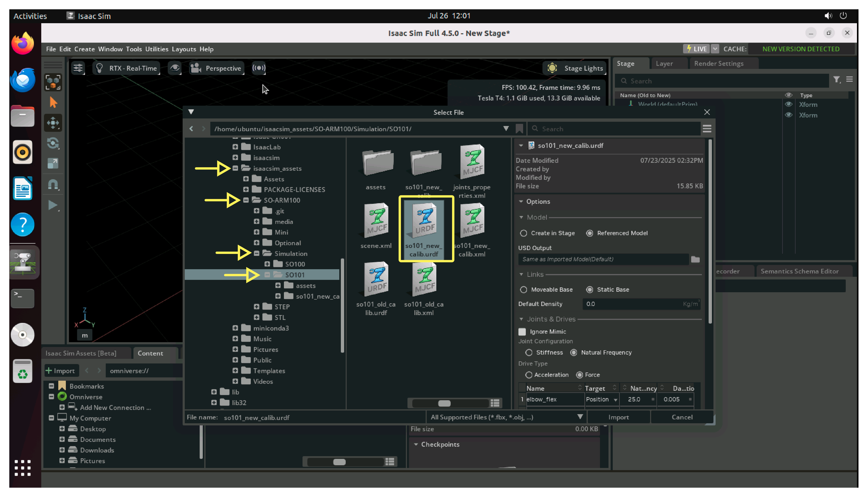Collapse the Simulation folder tree node
Screen dimensions: 868x497
pos(256,253)
